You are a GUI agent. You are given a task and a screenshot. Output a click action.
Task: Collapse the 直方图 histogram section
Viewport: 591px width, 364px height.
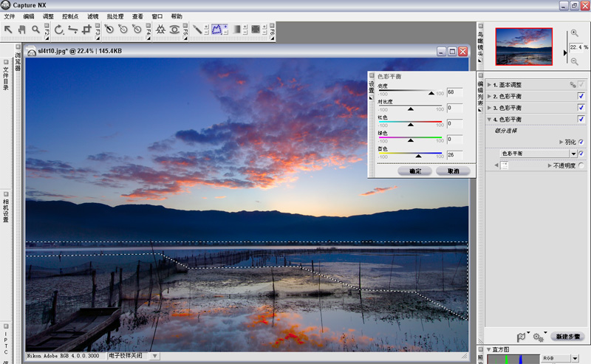489,349
